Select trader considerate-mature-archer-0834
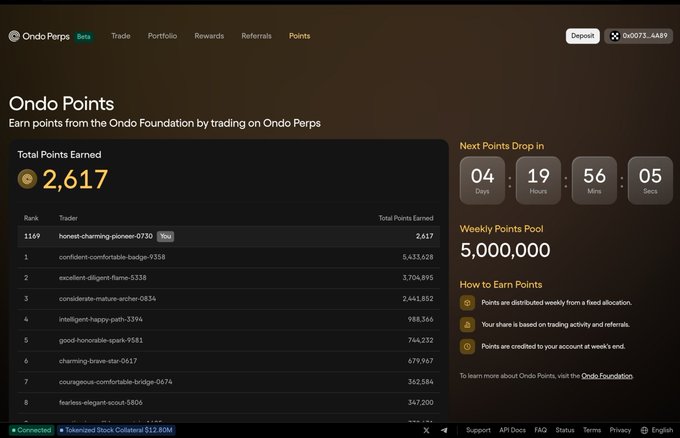The width and height of the screenshot is (680, 438). tap(107, 298)
